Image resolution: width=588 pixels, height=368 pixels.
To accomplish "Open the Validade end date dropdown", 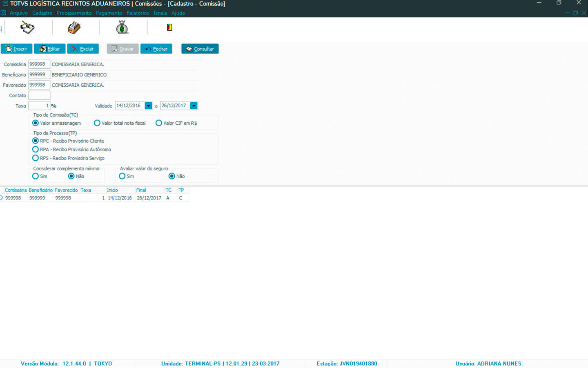I will point(194,106).
